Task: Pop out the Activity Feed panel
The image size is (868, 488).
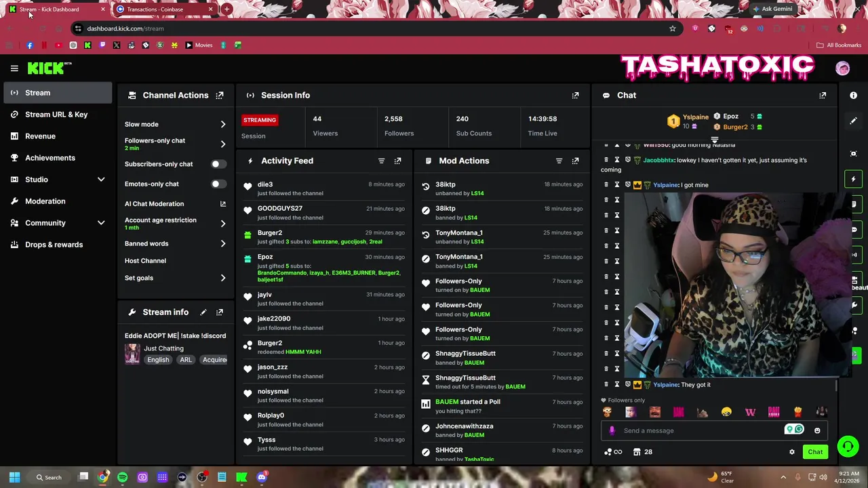Action: [397, 161]
